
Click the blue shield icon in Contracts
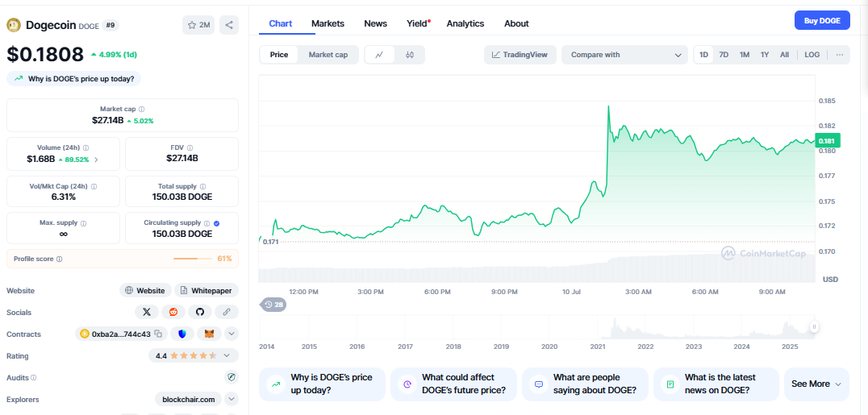[182, 334]
